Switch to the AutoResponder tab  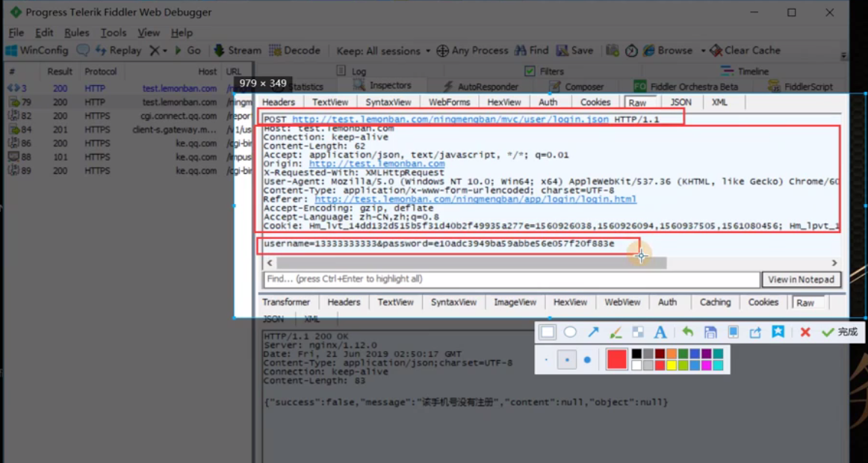pyautogui.click(x=480, y=87)
